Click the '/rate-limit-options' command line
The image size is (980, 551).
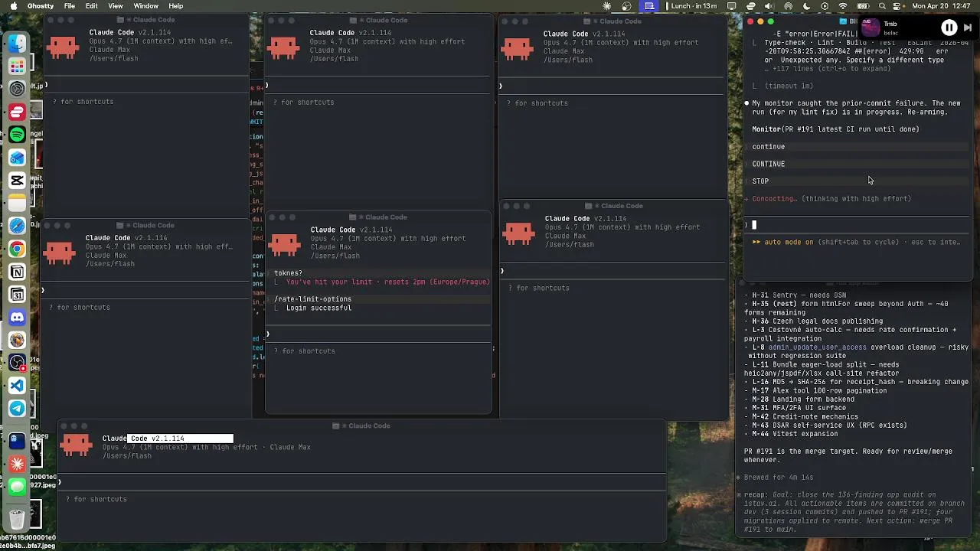point(312,299)
